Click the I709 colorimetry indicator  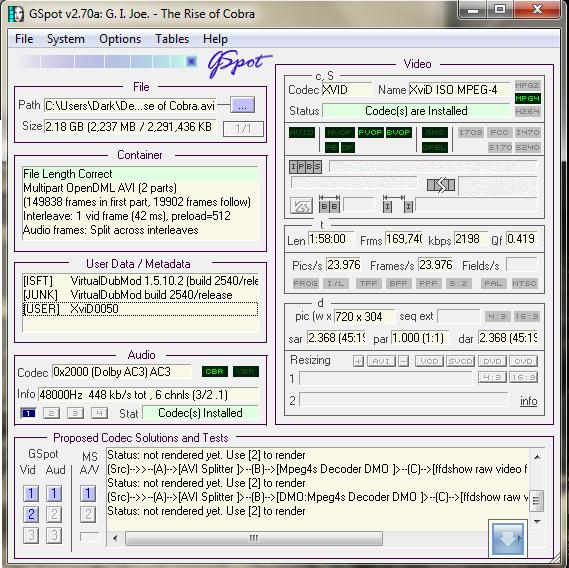[x=470, y=132]
